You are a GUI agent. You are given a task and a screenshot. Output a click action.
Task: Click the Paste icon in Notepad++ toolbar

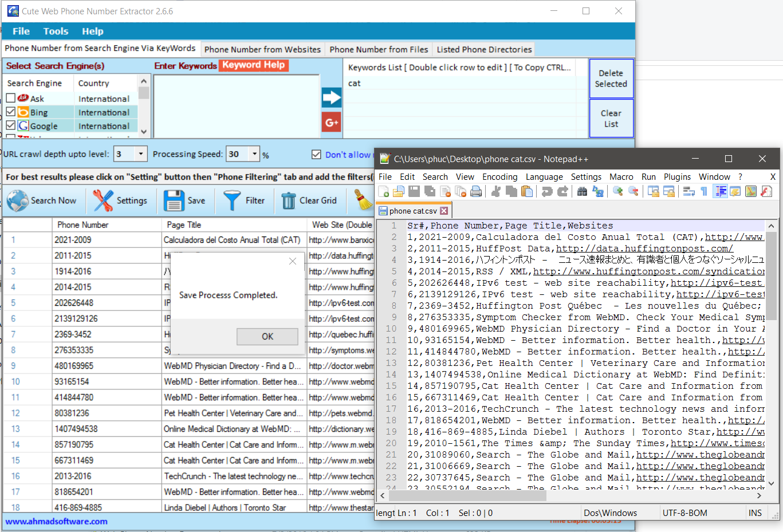coord(526,191)
